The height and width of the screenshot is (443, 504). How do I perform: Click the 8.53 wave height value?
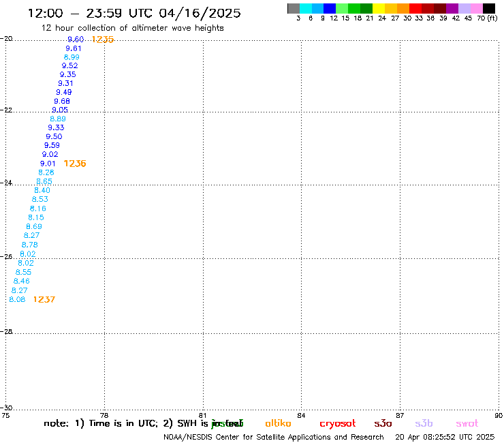click(40, 199)
